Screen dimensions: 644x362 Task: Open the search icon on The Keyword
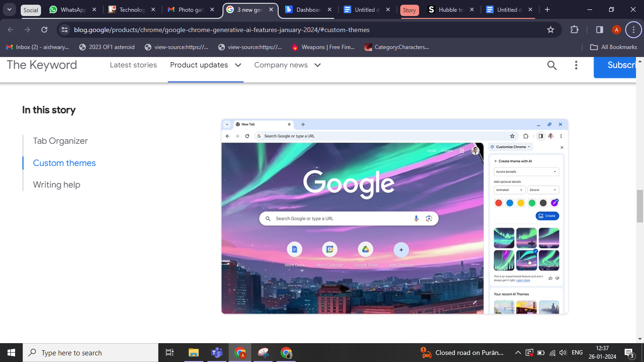552,65
